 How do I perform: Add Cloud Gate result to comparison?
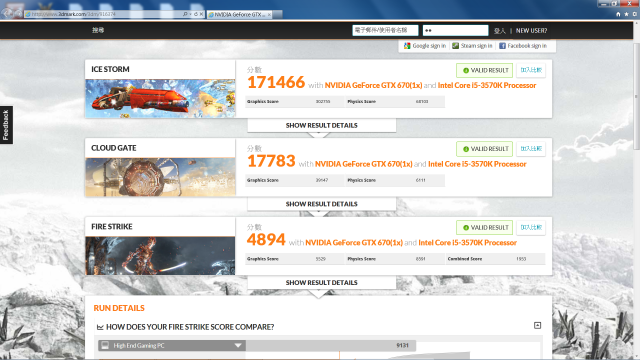[x=531, y=149]
